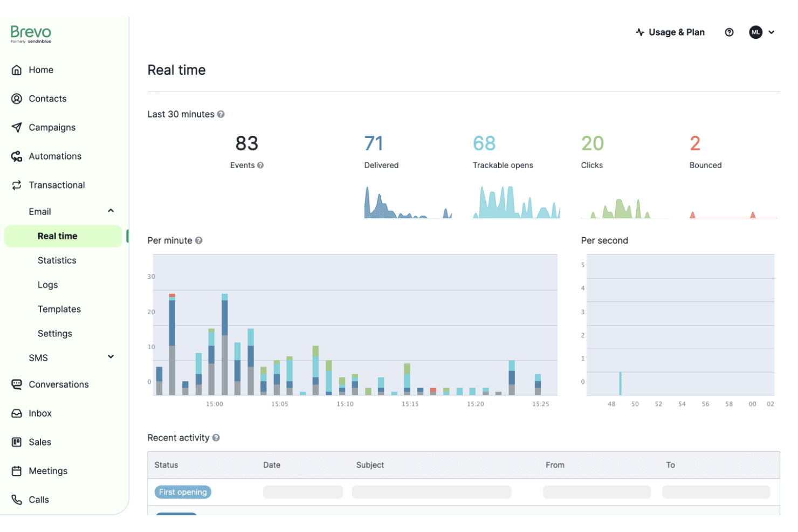Click the Conversations chat bubble icon
Viewport: 798px width, 532px height.
(17, 384)
